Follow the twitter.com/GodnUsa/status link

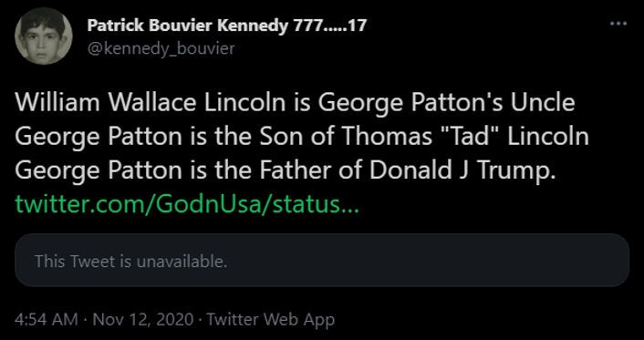click(187, 204)
